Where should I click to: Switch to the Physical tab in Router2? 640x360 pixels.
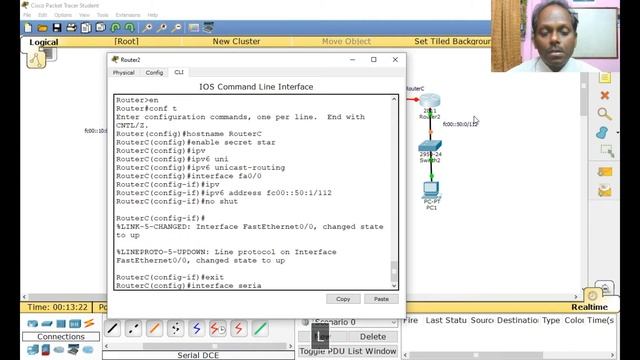pyautogui.click(x=124, y=73)
